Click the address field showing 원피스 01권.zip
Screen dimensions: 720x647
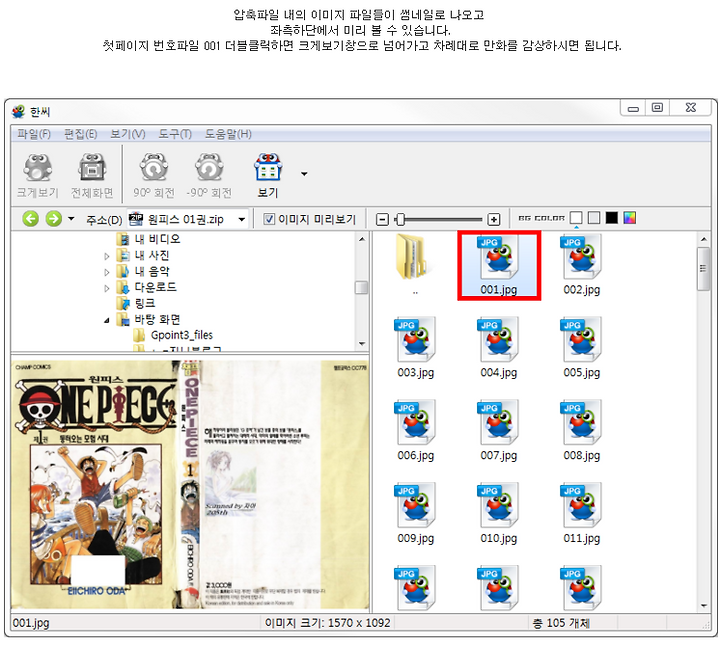187,219
